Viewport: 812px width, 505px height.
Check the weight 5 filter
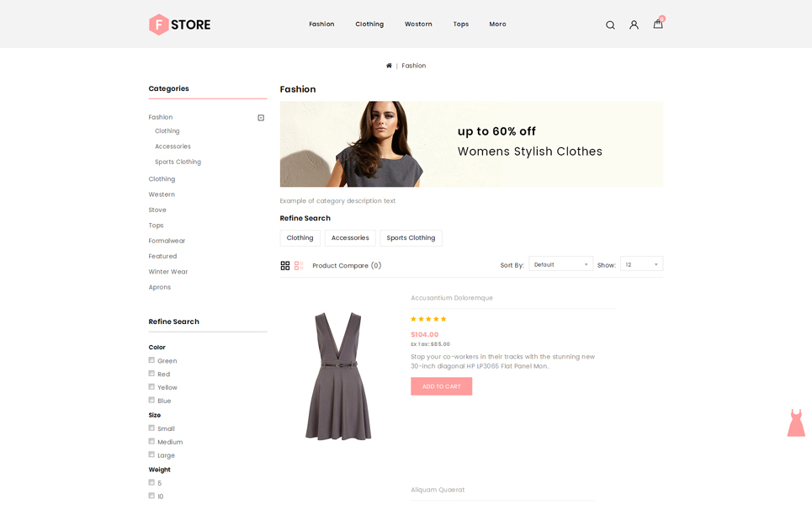point(151,482)
